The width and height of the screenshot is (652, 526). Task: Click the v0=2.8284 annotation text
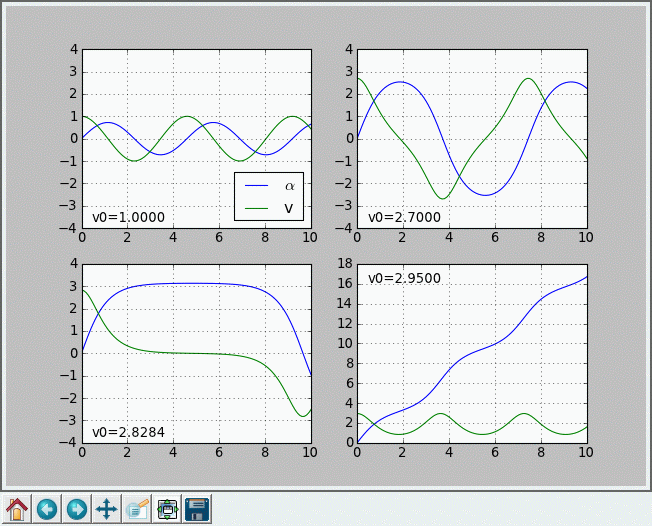(x=128, y=432)
